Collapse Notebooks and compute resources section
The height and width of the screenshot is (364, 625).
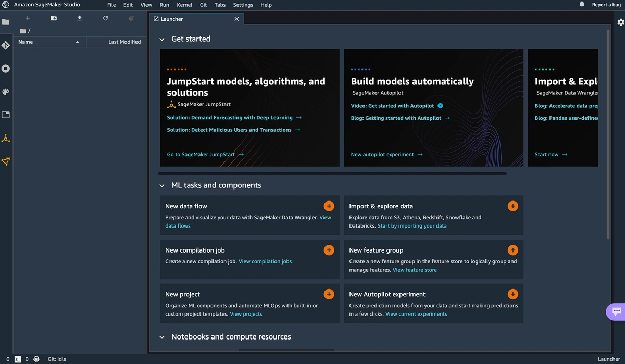click(162, 337)
